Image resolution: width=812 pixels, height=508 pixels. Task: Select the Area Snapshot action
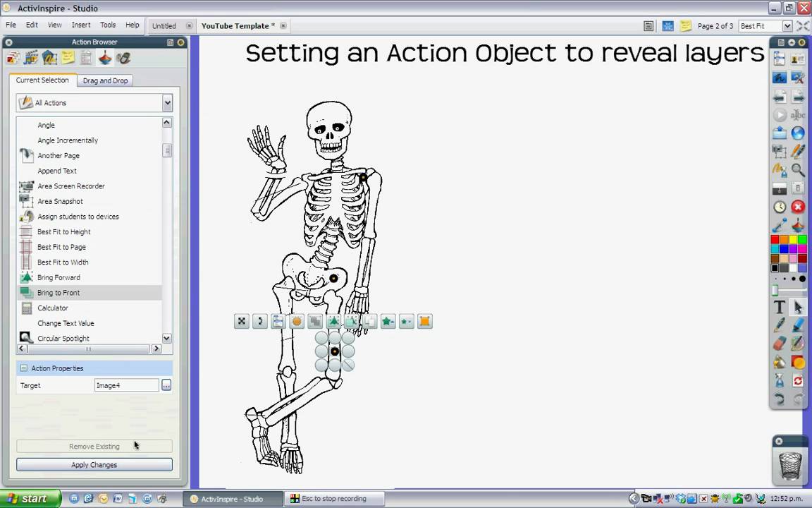pos(89,201)
